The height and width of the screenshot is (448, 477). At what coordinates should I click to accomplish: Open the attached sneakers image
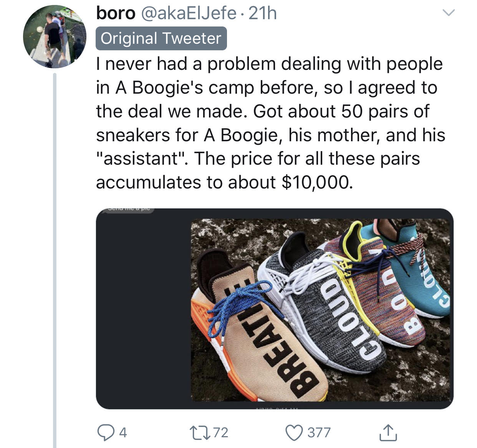[x=275, y=309]
